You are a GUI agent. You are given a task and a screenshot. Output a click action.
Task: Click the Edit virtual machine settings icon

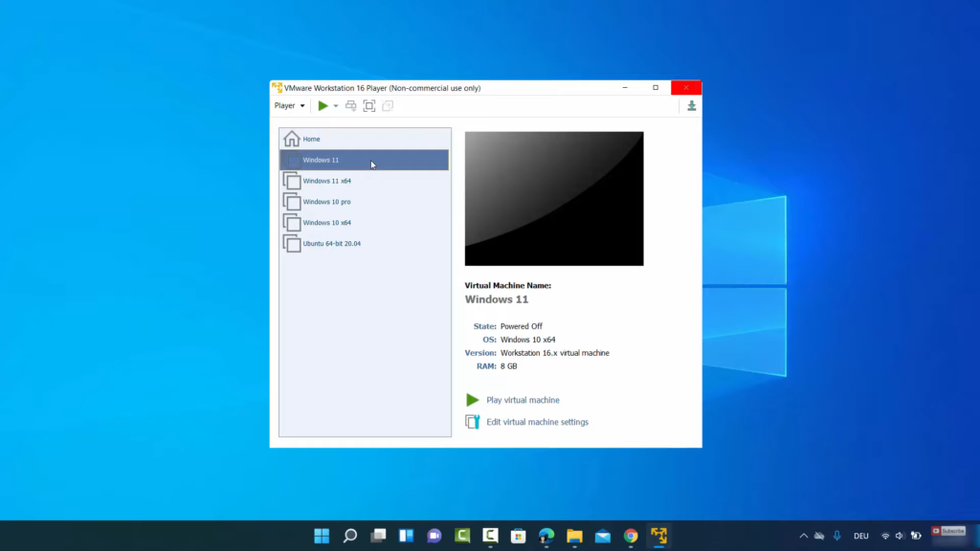click(x=472, y=422)
